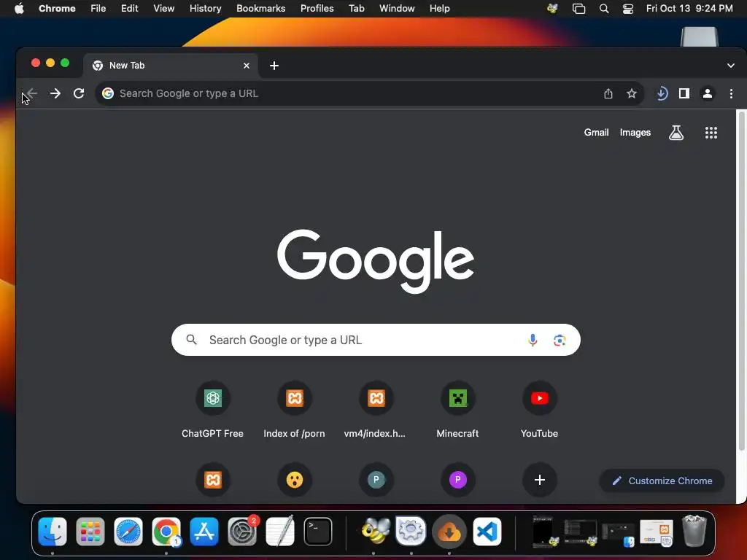Open Launchpad from the Dock
The width and height of the screenshot is (747, 560).
90,532
